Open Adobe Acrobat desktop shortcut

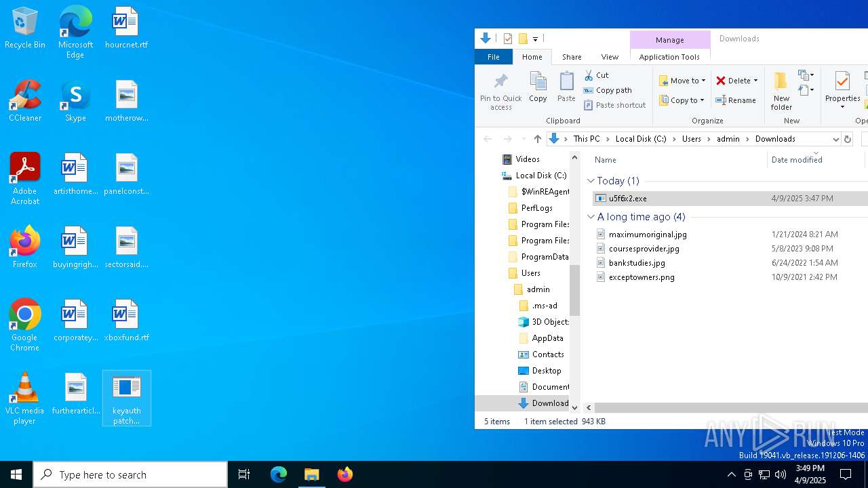(25, 180)
